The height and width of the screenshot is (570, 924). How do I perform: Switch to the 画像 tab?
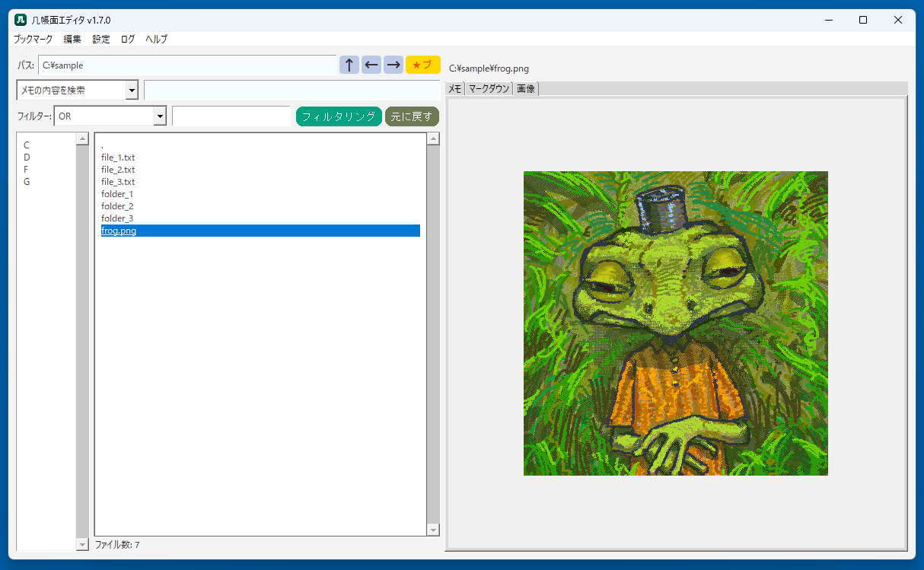[x=526, y=89]
